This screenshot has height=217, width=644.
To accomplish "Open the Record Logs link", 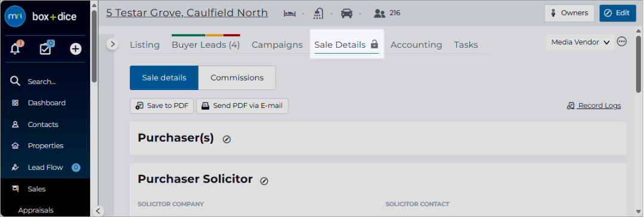I will (x=594, y=106).
